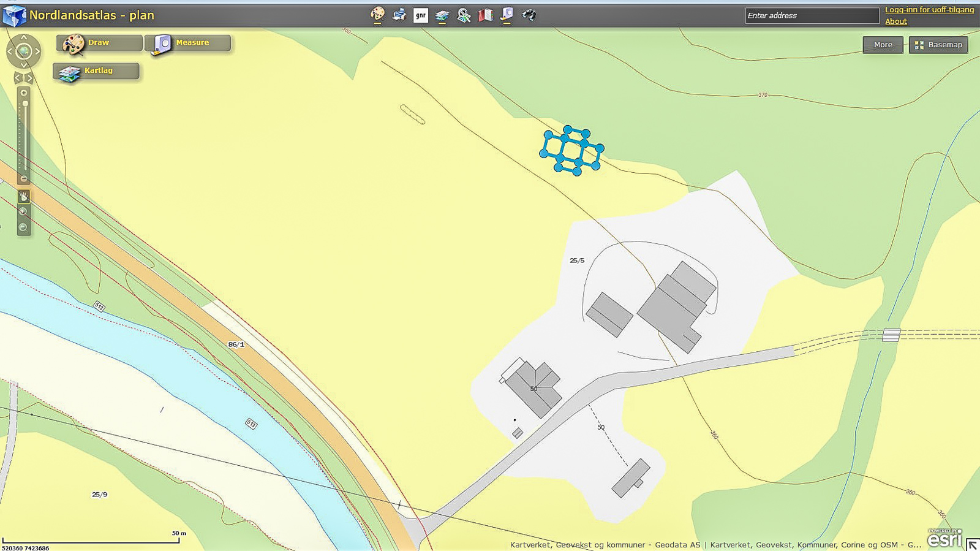Open the Basemap selector
Viewport: 980px width, 551px height.
(938, 45)
